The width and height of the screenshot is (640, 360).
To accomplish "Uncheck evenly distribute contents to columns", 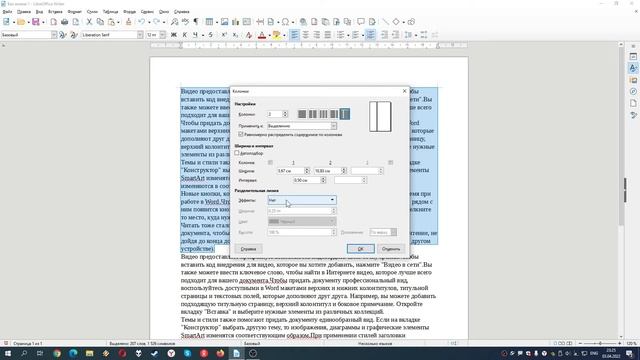I will click(241, 134).
